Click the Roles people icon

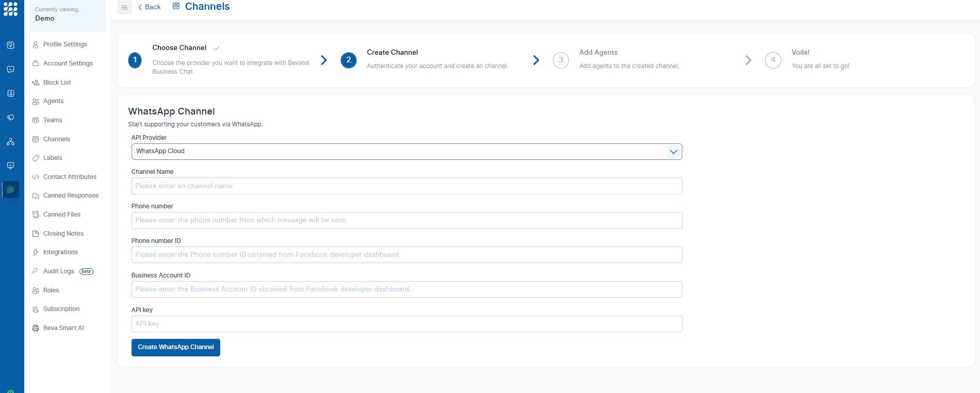(x=36, y=290)
